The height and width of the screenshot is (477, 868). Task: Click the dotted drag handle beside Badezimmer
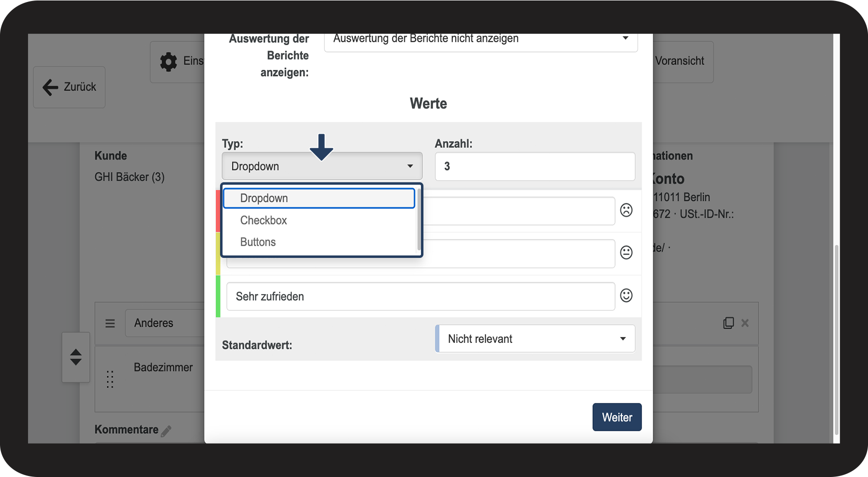110,379
